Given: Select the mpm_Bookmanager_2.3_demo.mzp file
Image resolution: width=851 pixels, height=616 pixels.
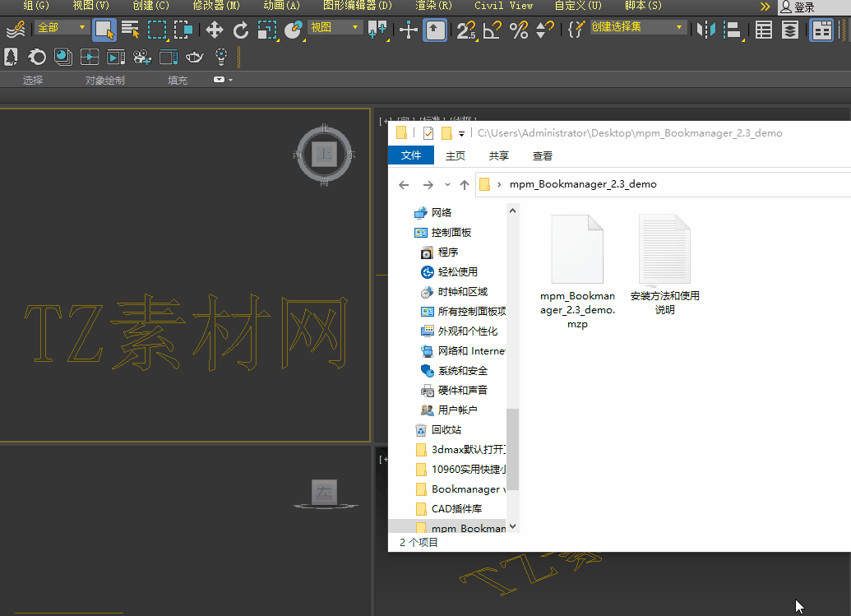Looking at the screenshot, I should [577, 271].
